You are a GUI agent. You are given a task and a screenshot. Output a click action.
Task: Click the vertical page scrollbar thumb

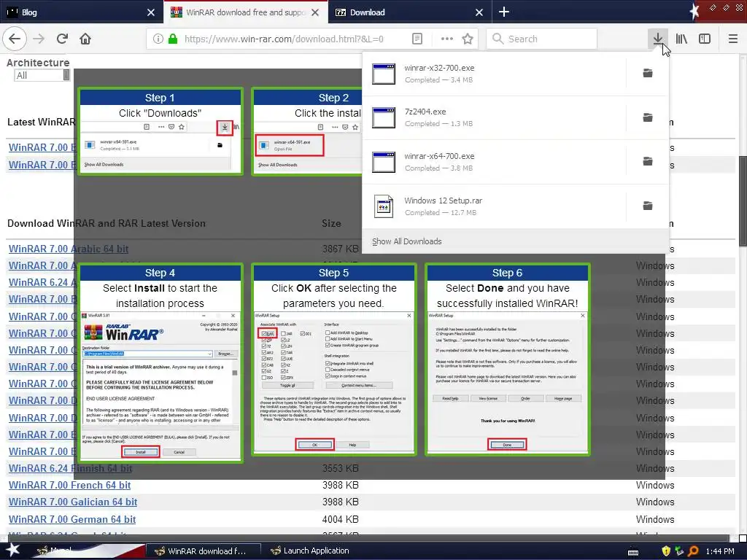[x=743, y=201]
